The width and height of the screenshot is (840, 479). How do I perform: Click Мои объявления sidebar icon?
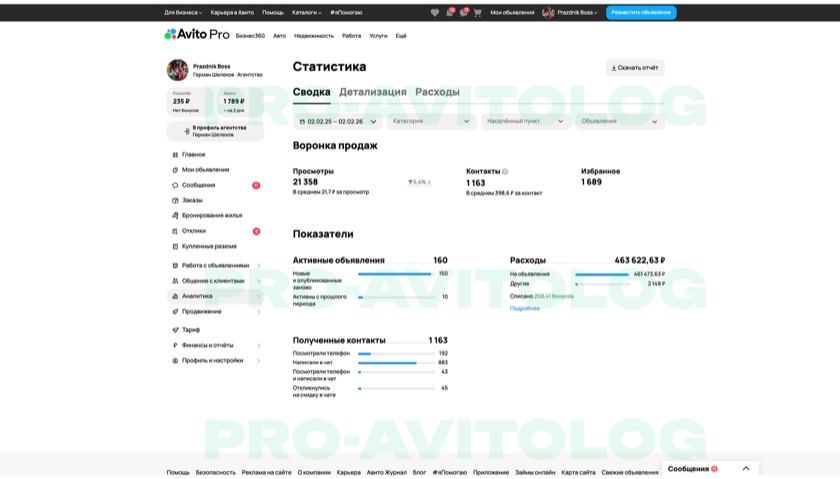[x=175, y=170]
